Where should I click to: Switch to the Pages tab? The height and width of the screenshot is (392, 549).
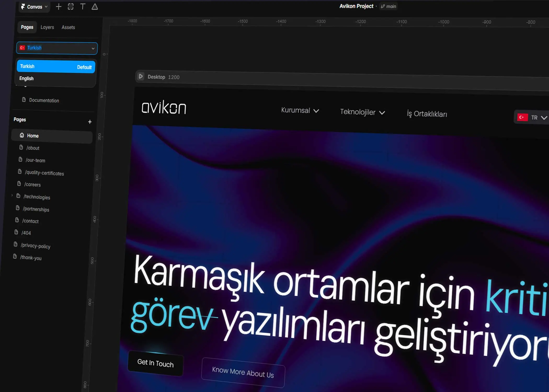coord(27,27)
